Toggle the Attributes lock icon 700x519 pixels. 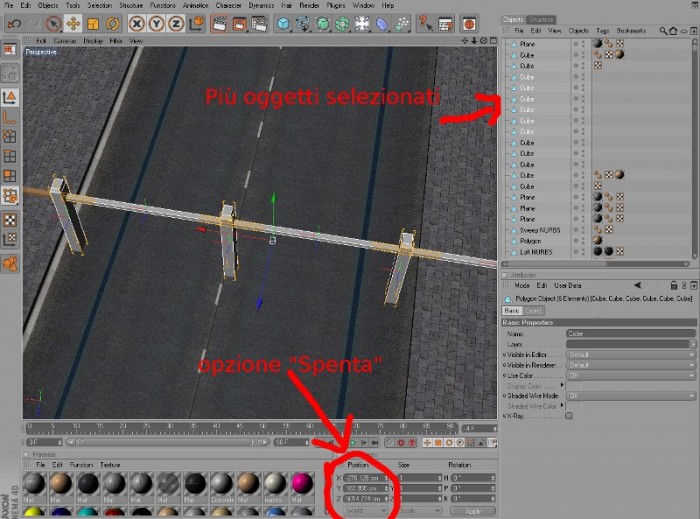pos(674,285)
